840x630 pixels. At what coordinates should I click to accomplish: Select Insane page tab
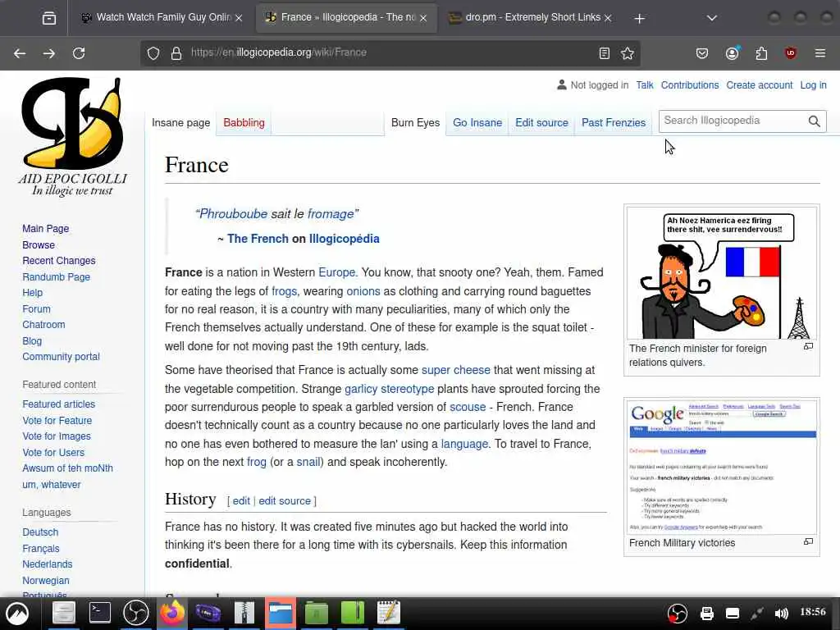[180, 123]
